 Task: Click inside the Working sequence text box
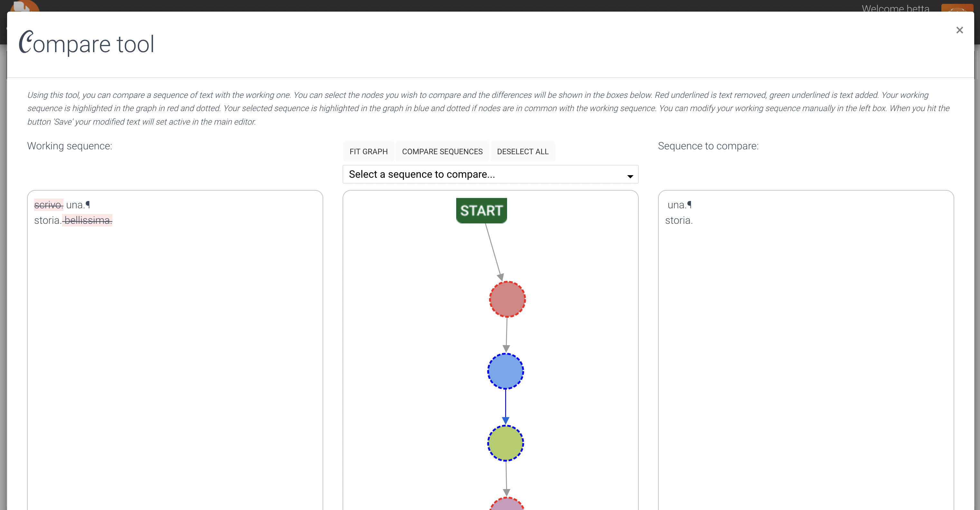175,350
